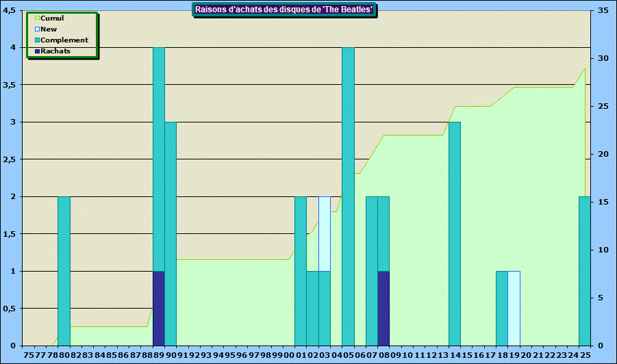Click the Complement legend color swatch
Viewport: 617px width, 364px height.
coord(38,40)
